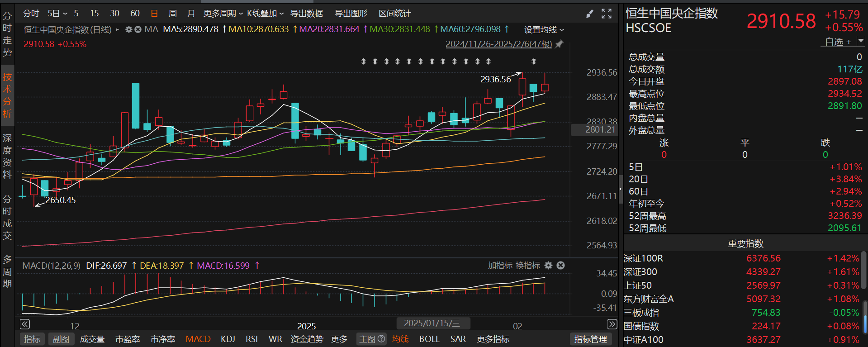Open MA settings gear icon beside index name
The height and width of the screenshot is (347, 868).
(x=128, y=29)
